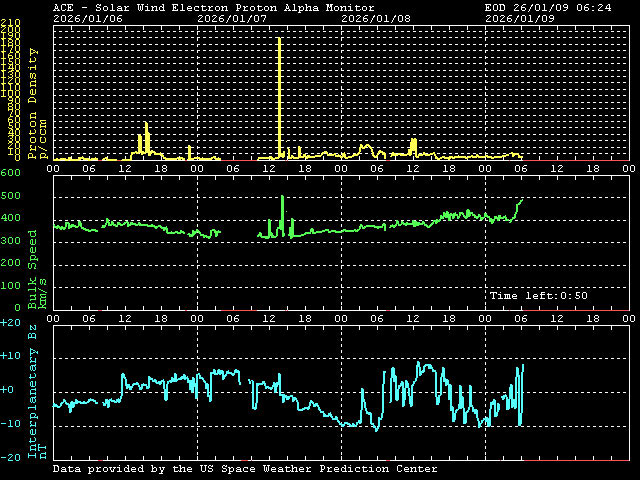This screenshot has width=640, height=480.
Task: Click the tallest yellow proton density spike
Action: [x=279, y=40]
